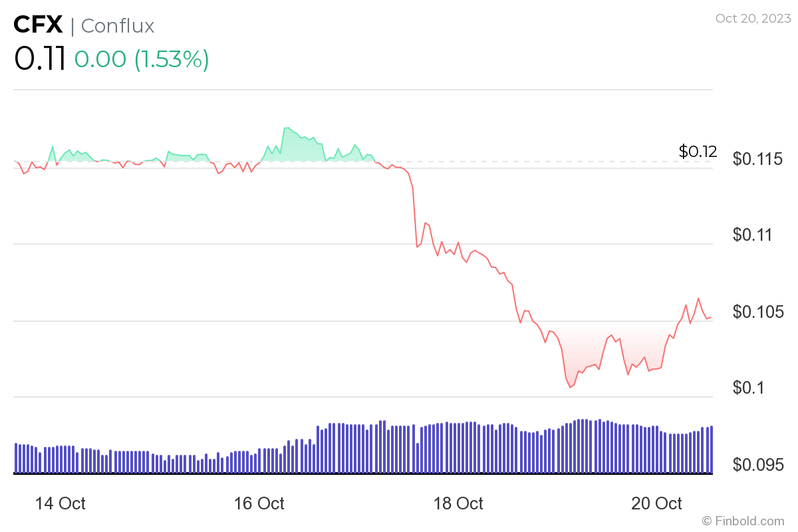This screenshot has width=798, height=532.
Task: Click the $0.12 reference price label
Action: pyautogui.click(x=698, y=152)
